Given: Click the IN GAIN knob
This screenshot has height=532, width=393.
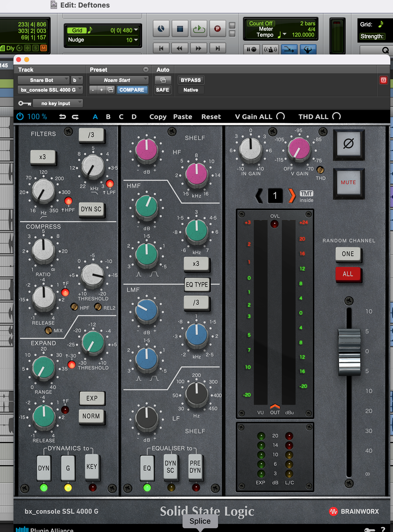Looking at the screenshot, I should click(x=251, y=149).
